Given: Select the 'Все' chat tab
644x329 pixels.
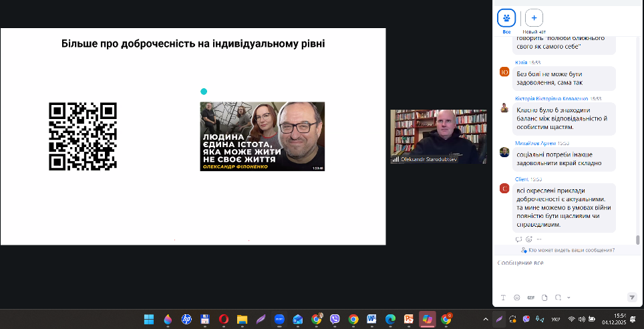Looking at the screenshot, I should pyautogui.click(x=506, y=18).
